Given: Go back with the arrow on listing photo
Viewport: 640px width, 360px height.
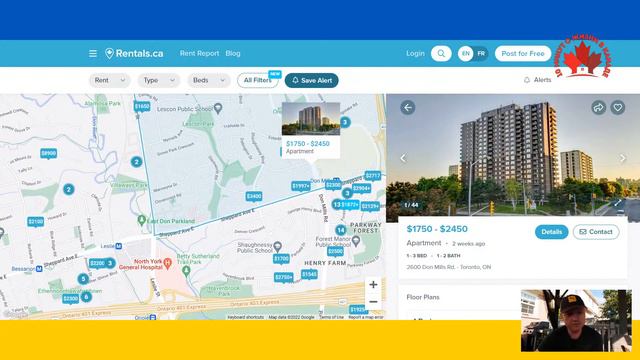Looking at the screenshot, I should click(x=408, y=108).
